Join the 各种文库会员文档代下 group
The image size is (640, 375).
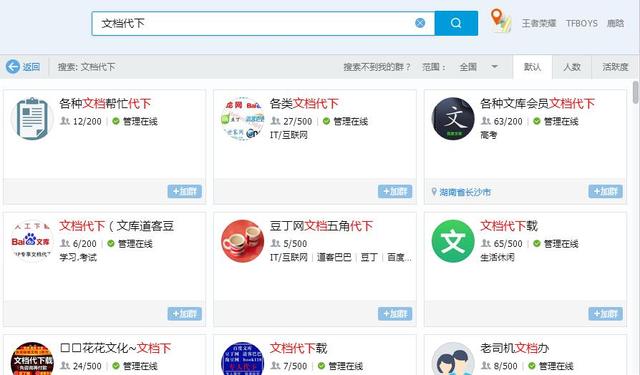(x=605, y=191)
